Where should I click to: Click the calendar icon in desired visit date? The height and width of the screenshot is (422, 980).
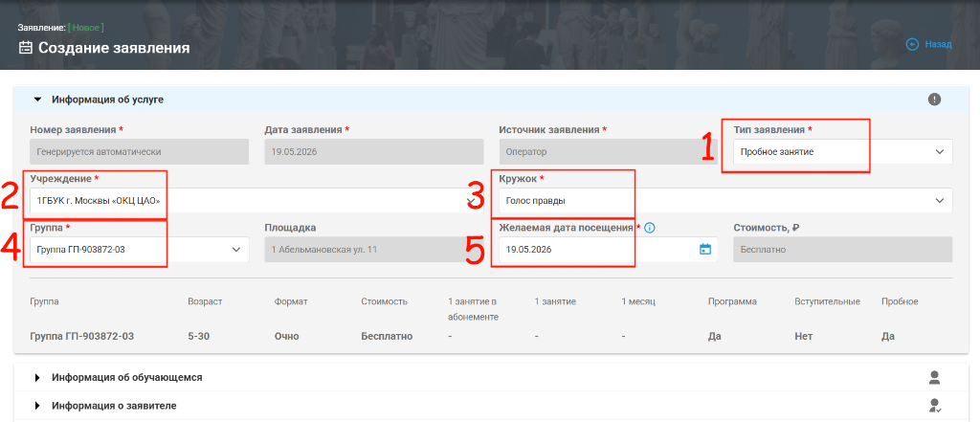pyautogui.click(x=705, y=249)
